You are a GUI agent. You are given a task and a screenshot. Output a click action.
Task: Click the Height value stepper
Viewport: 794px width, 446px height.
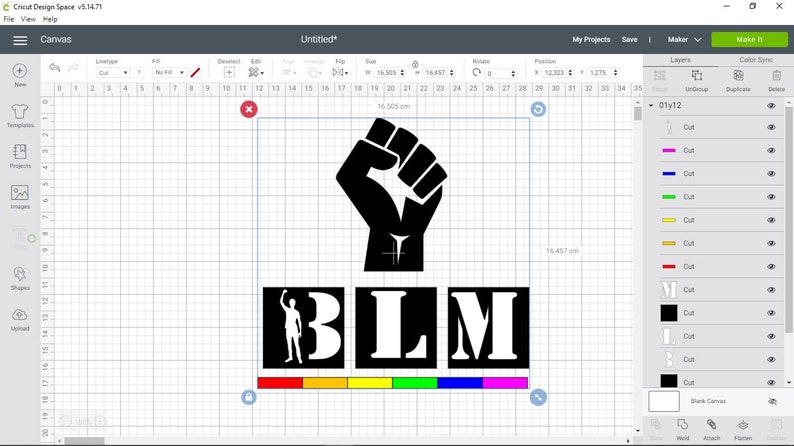(452, 73)
